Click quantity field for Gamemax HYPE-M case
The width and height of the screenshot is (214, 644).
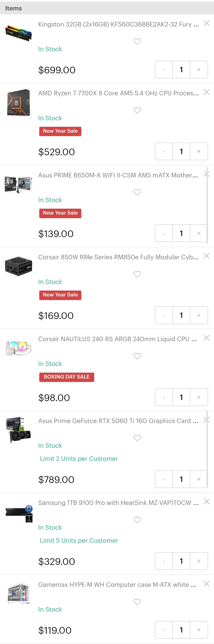coord(181,630)
